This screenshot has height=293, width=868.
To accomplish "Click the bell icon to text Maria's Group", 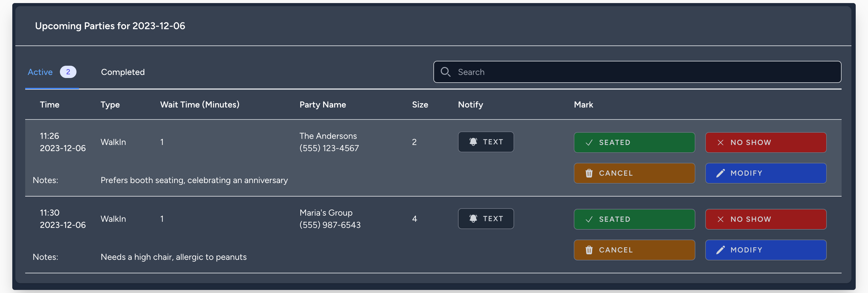I will 473,219.
